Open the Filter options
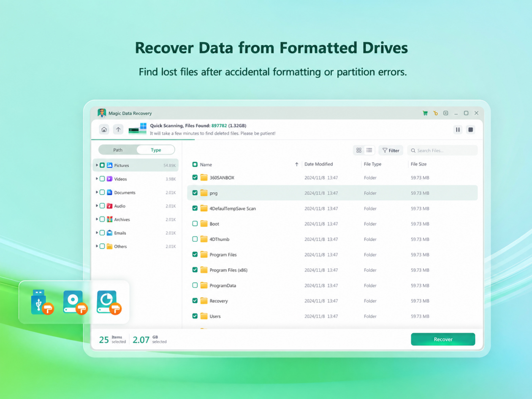The image size is (532, 399). [391, 150]
